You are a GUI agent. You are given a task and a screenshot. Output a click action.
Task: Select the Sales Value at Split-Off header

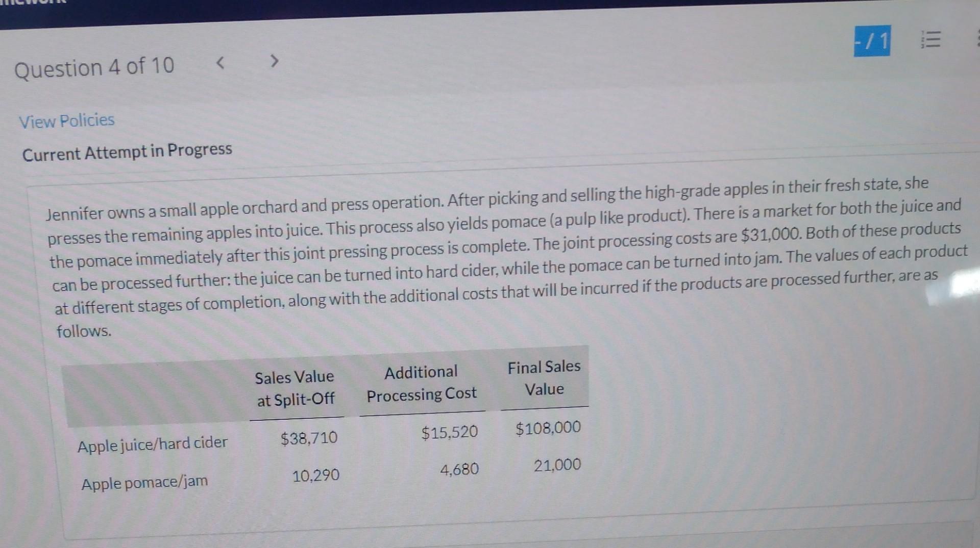(295, 388)
